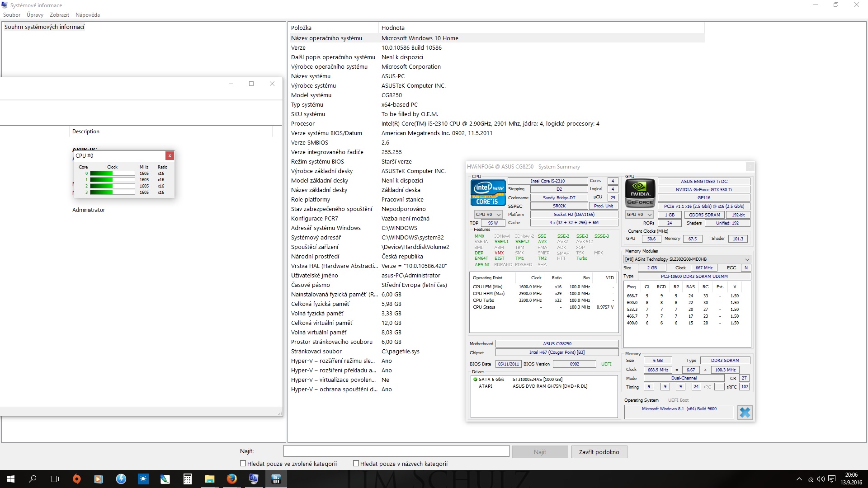Screen dimensions: 868x488
Task: Click the 'ASUS CG8250' motherboard field
Action: (x=557, y=344)
